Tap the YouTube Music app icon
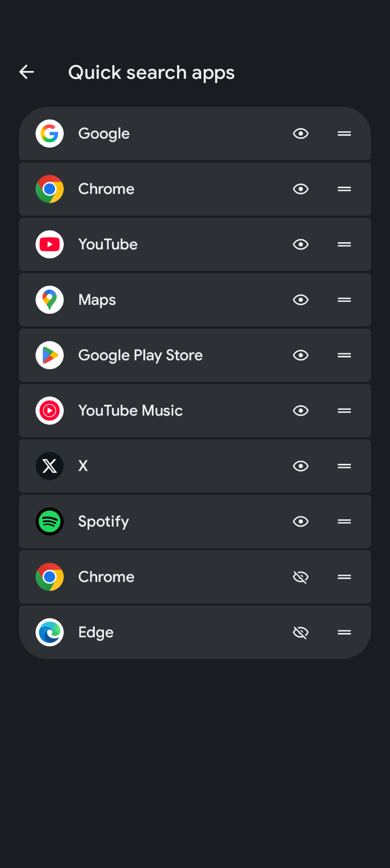The width and height of the screenshot is (390, 868). pyautogui.click(x=49, y=411)
